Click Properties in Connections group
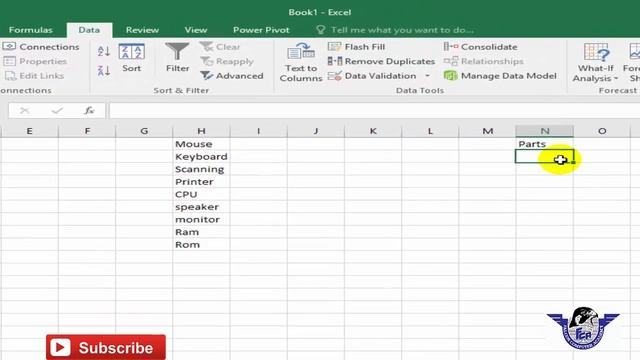Screen dimensions: 640x360 tap(35, 61)
